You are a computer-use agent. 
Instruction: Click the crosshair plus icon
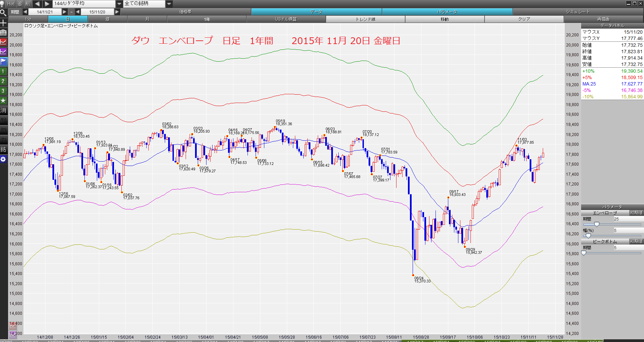tap(3, 23)
